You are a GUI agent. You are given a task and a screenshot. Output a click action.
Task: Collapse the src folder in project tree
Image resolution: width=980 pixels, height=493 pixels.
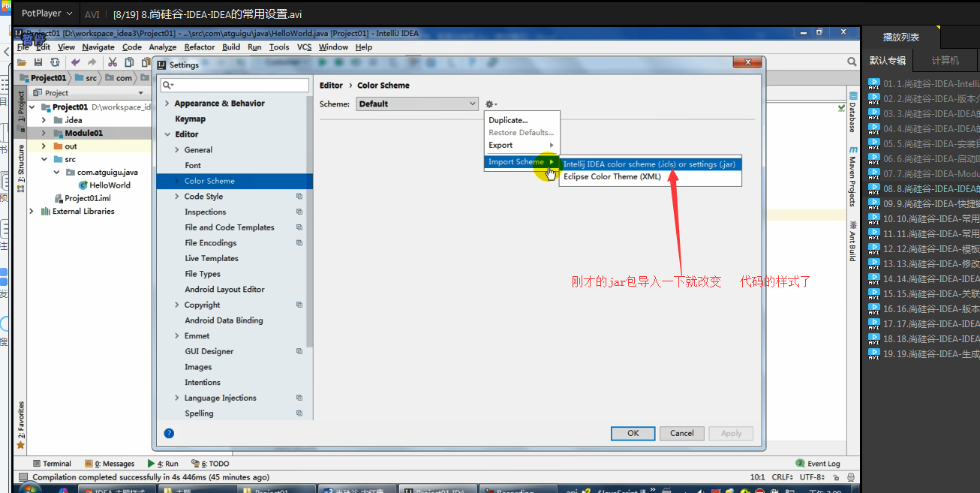pyautogui.click(x=44, y=159)
